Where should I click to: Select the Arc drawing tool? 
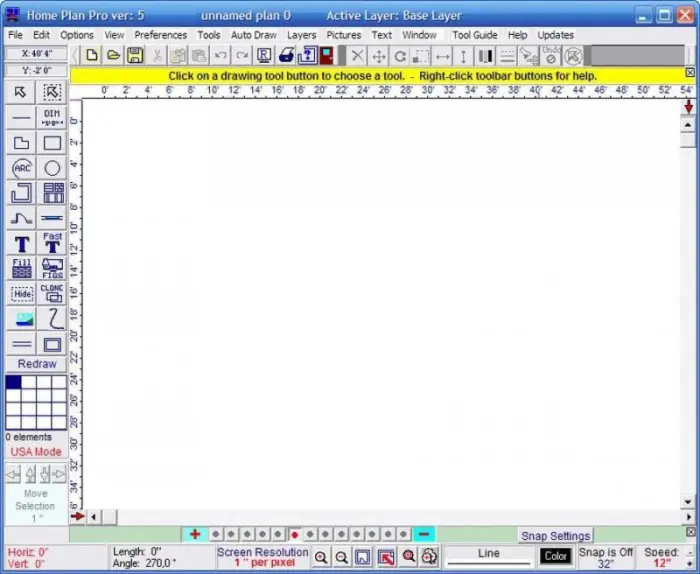pyautogui.click(x=22, y=168)
